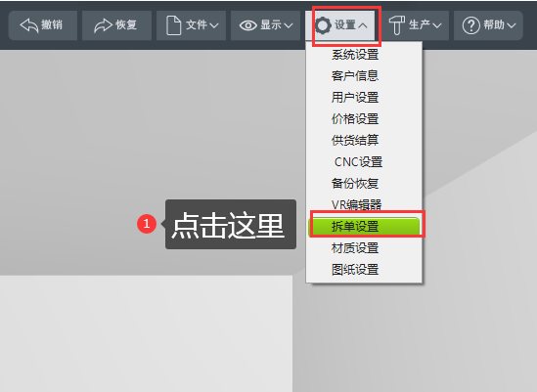Image resolution: width=537 pixels, height=392 pixels.
Task: Expand the 文件 dropdown chevron
Action: pos(213,25)
